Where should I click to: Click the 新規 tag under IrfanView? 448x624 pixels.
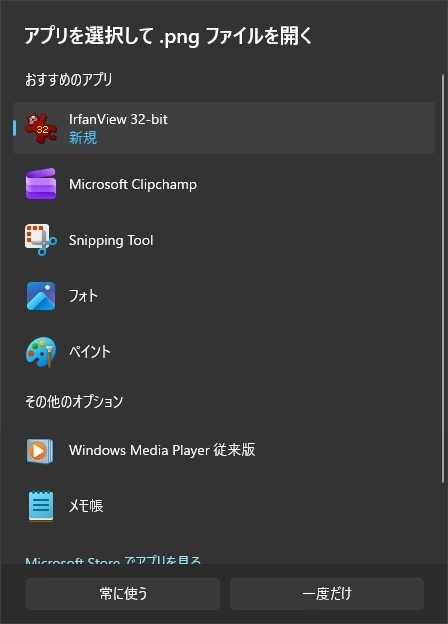coord(83,138)
